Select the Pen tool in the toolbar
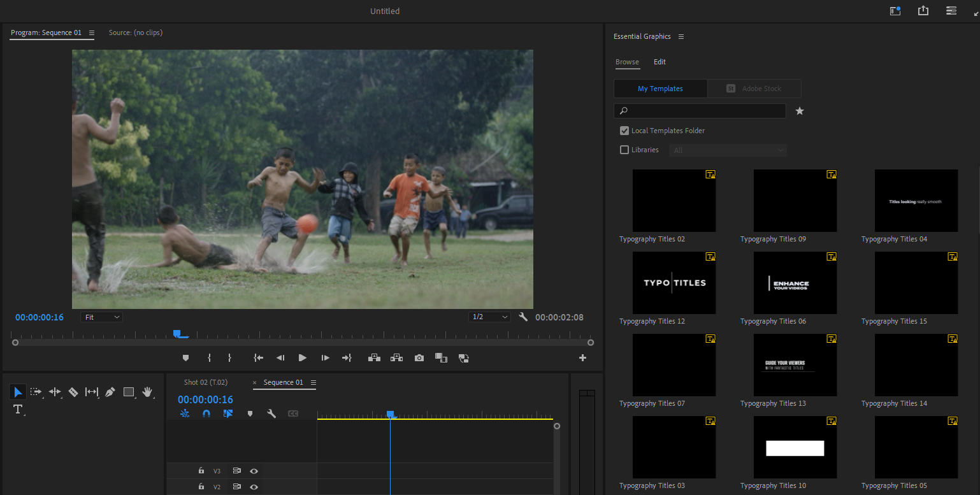This screenshot has height=495, width=980. coord(110,392)
